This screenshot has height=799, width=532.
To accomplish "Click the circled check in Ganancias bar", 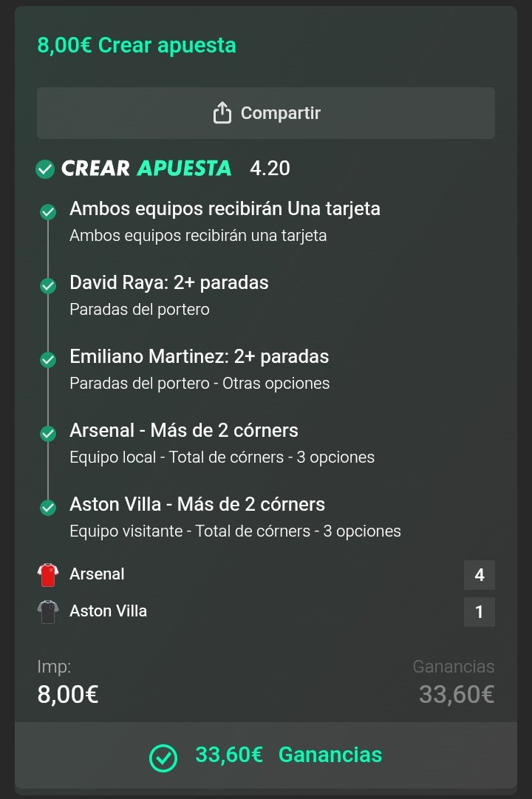I will click(x=163, y=758).
